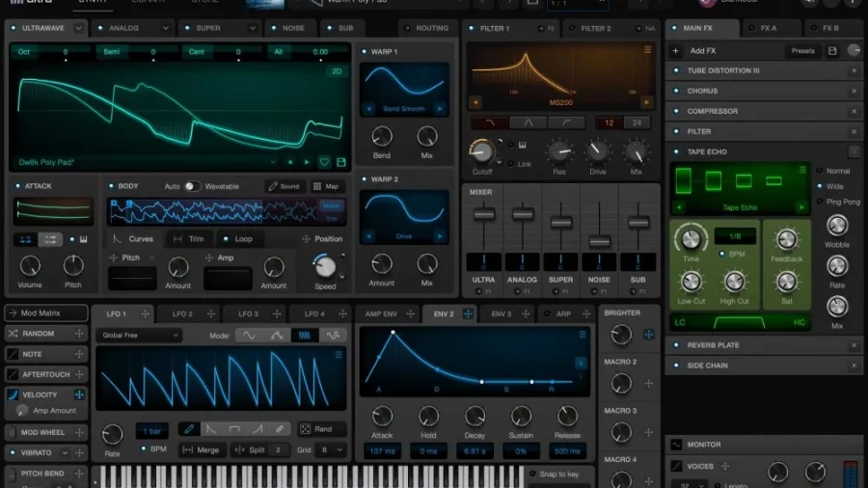Previous filter model with left arrow
The image size is (868, 488).
pos(475,102)
